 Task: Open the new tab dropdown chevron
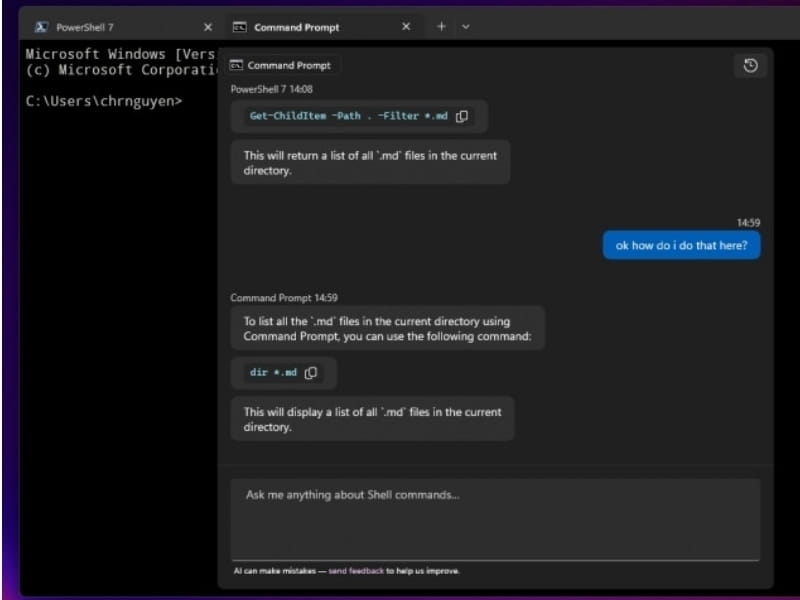[466, 26]
